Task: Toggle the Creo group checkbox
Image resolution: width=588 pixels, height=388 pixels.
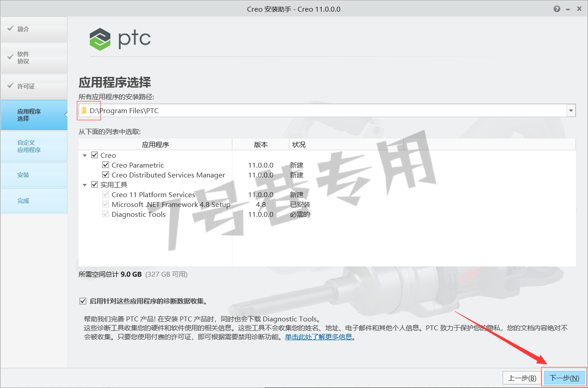Action: (94, 155)
